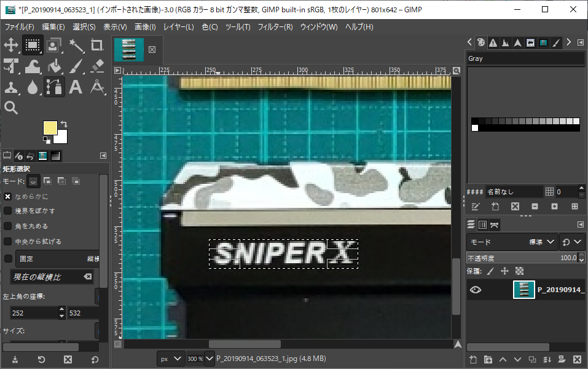The image size is (588, 369).
Task: Show previous dock tabs with left chevron
Action: click(x=469, y=42)
